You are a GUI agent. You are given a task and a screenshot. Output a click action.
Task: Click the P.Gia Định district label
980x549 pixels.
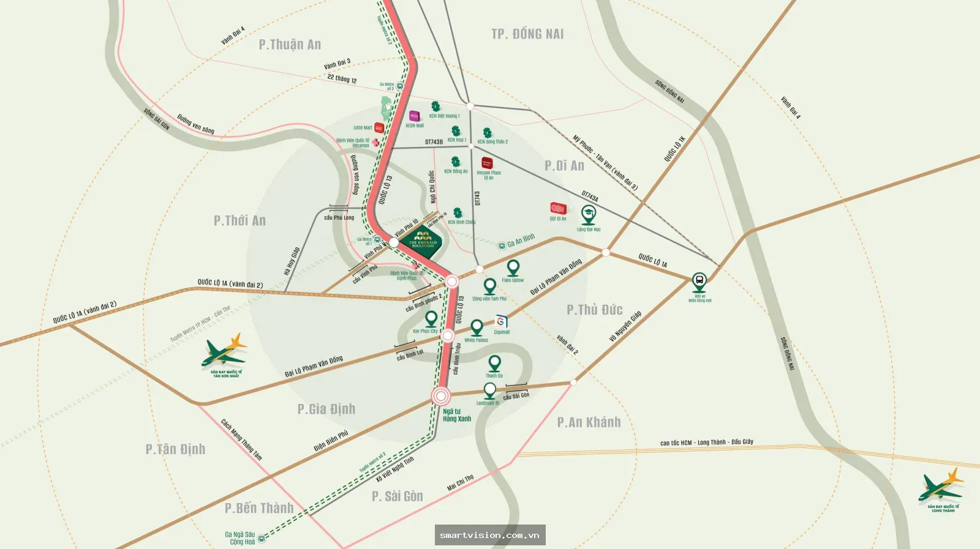[x=326, y=409]
